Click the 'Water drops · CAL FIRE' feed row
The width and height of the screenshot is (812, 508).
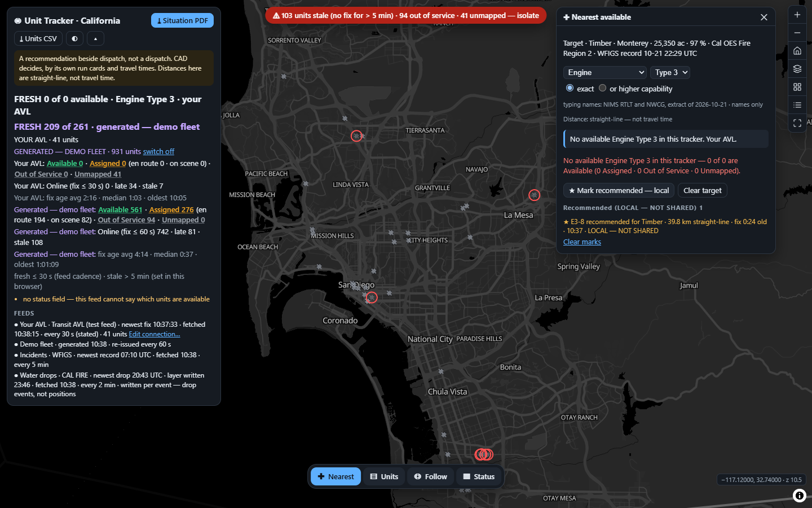click(109, 384)
